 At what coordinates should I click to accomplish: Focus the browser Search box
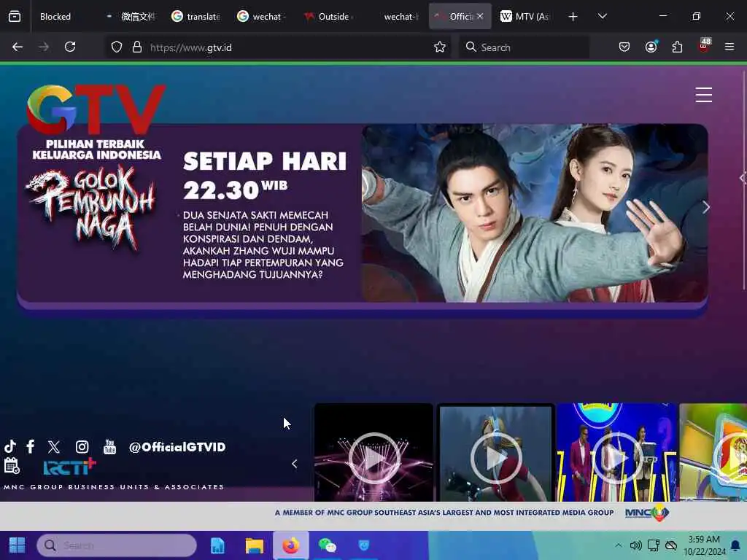[524, 47]
